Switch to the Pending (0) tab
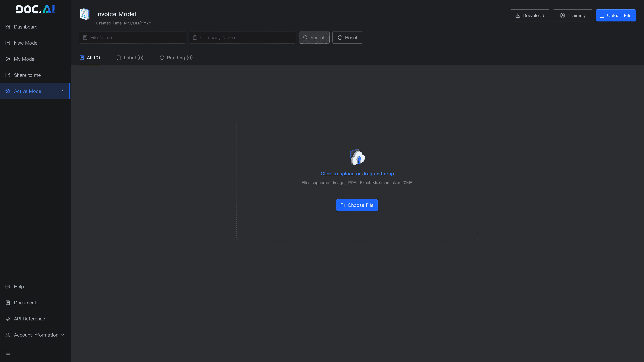The width and height of the screenshot is (644, 362). tap(176, 58)
